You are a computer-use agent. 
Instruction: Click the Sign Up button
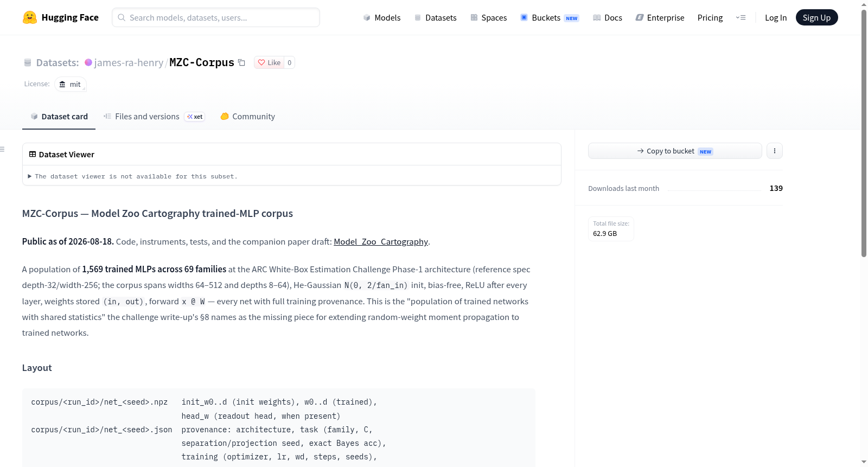tap(816, 17)
